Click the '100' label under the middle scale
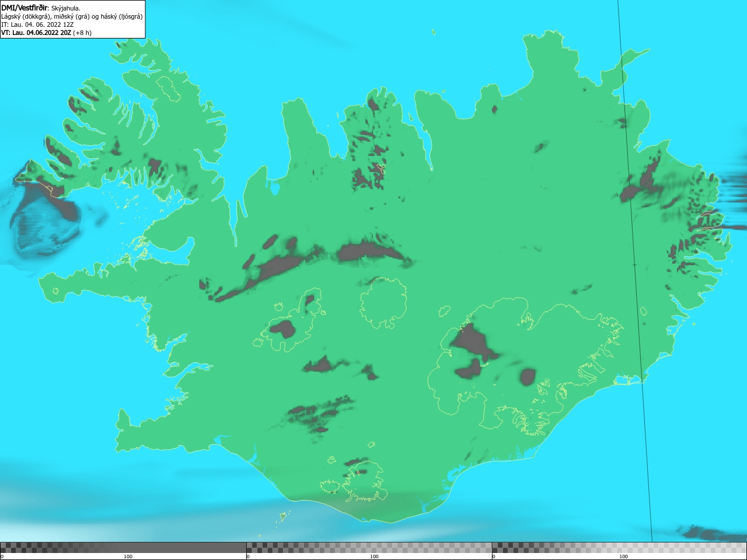 (x=374, y=556)
